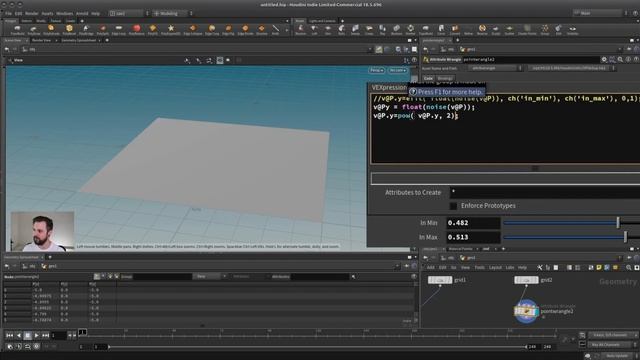Select the Group shelf tool

click(545, 30)
